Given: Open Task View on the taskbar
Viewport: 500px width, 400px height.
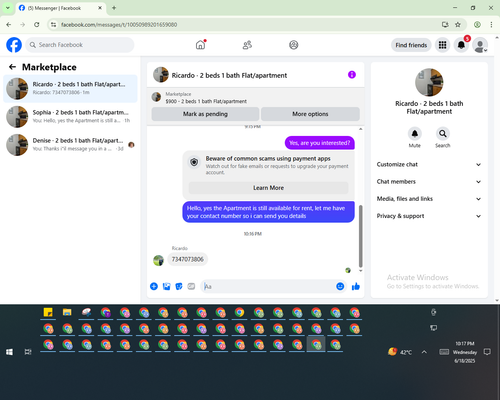Looking at the screenshot, I should click(x=28, y=352).
